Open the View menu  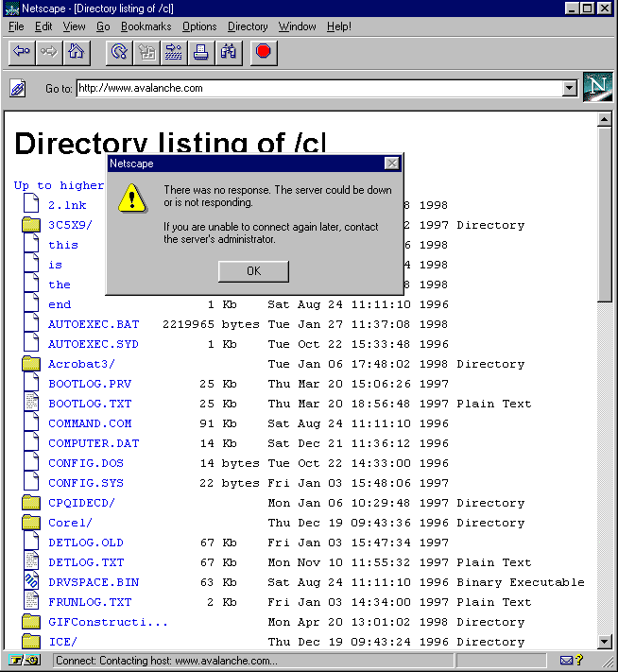tap(74, 26)
